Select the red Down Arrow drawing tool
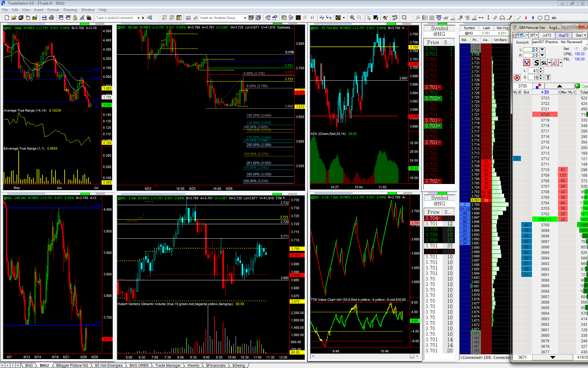This screenshot has height=368, width=588. click(x=526, y=18)
